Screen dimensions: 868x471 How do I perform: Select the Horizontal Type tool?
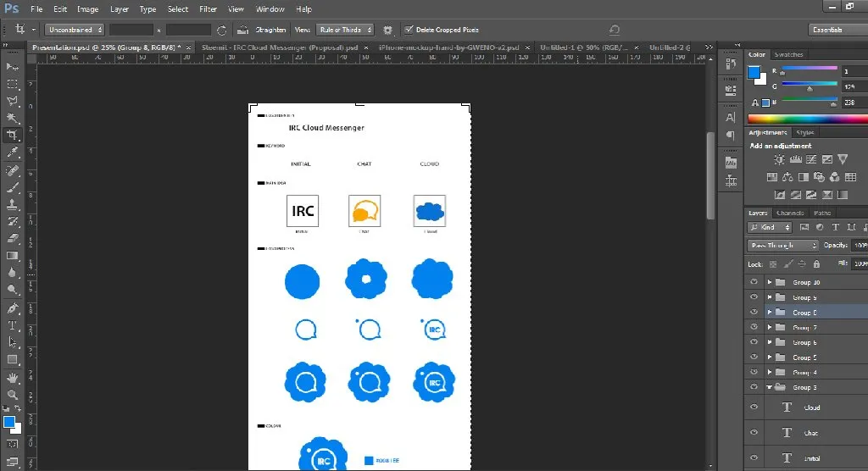[x=12, y=325]
